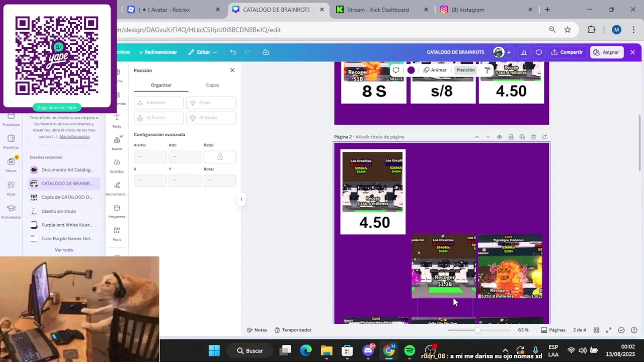Click the Ancho width input field

(150, 157)
